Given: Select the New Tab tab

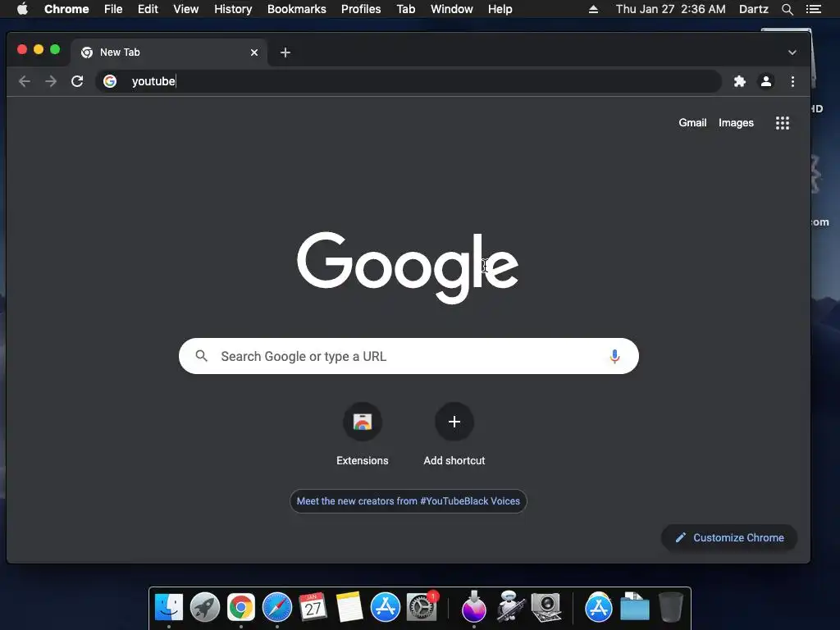Looking at the screenshot, I should [x=169, y=52].
